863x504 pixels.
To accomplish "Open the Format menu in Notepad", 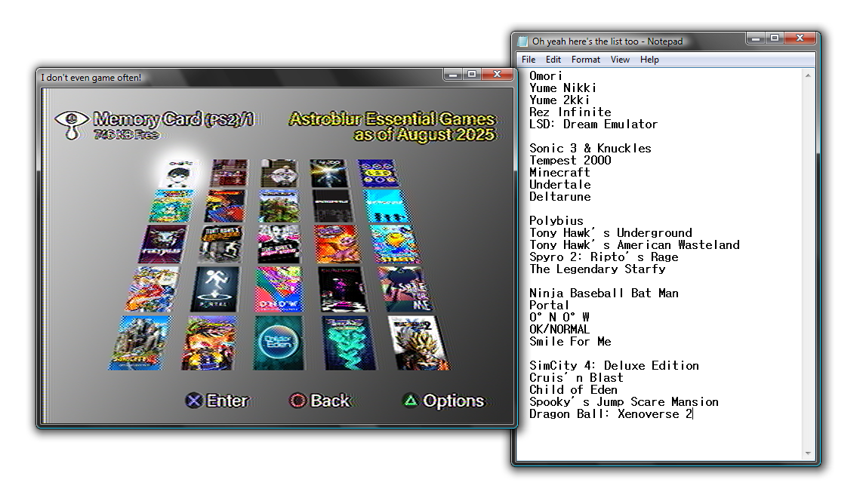I will coord(586,60).
